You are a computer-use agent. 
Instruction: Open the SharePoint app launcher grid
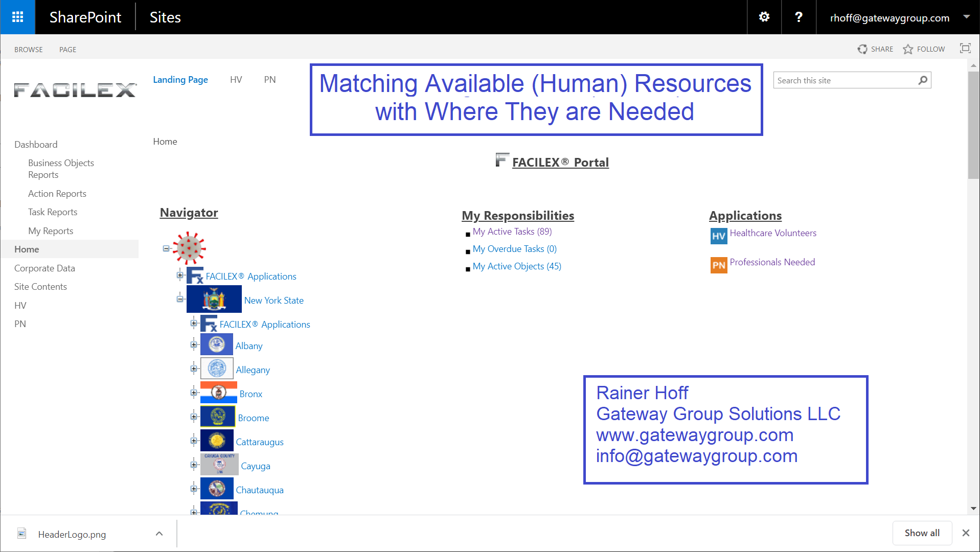click(x=17, y=17)
